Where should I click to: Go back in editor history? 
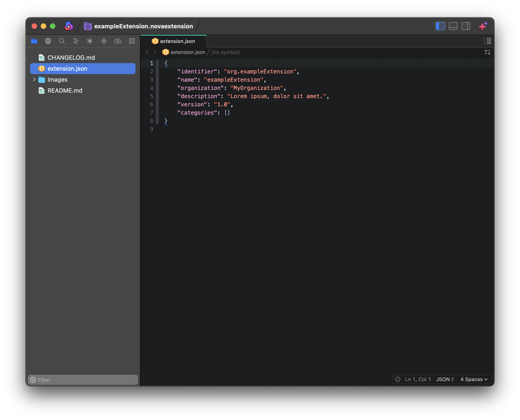coord(147,52)
